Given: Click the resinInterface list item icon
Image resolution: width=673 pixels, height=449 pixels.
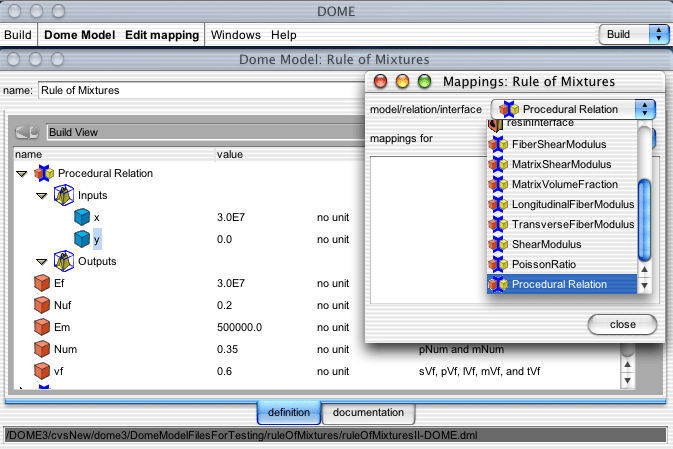Looking at the screenshot, I should pos(495,125).
